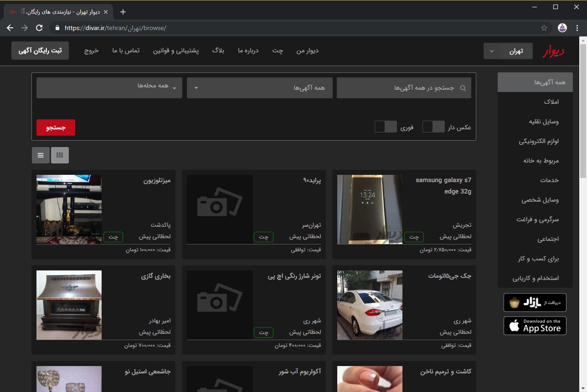Open the samsung galaxy s7 edge photo

coord(370,209)
